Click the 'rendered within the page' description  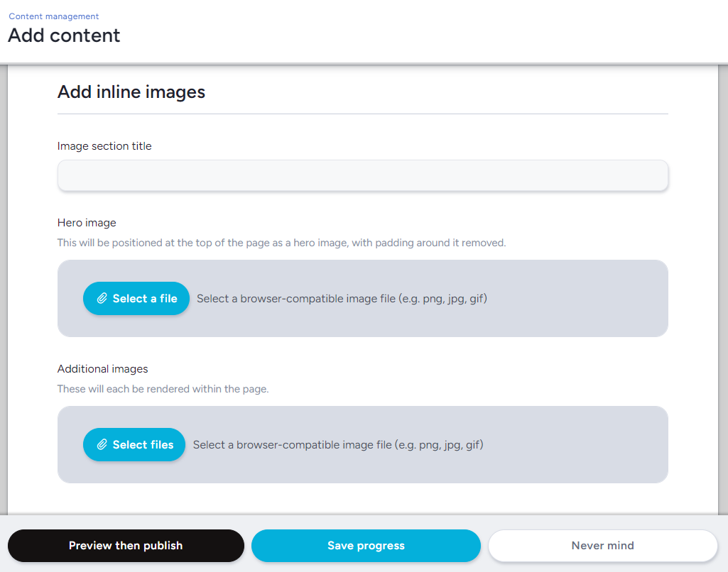pyautogui.click(x=163, y=389)
